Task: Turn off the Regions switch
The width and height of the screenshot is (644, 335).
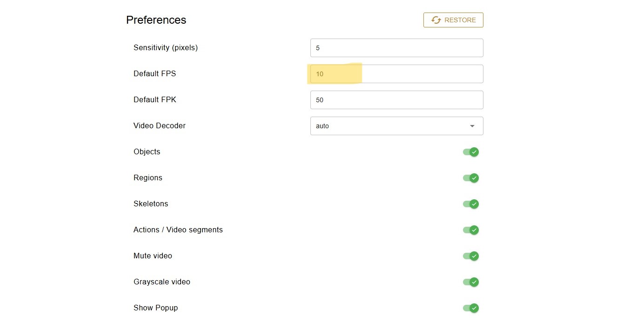Action: pos(470,178)
